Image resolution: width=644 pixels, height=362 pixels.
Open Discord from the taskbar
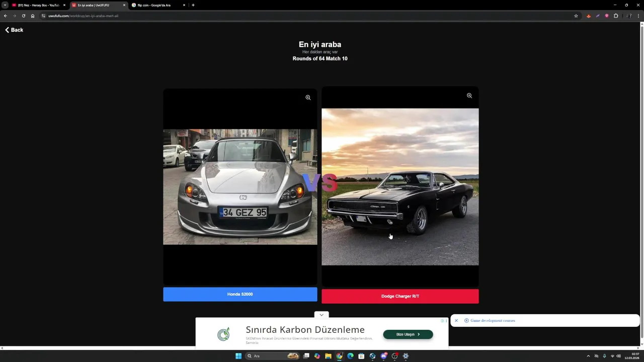click(384, 356)
